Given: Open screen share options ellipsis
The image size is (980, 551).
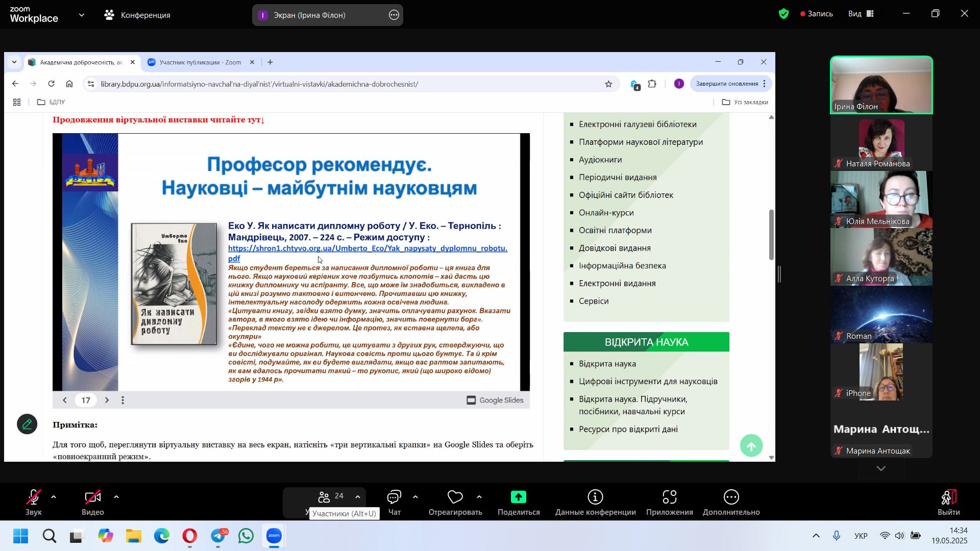Looking at the screenshot, I should pyautogui.click(x=394, y=15).
